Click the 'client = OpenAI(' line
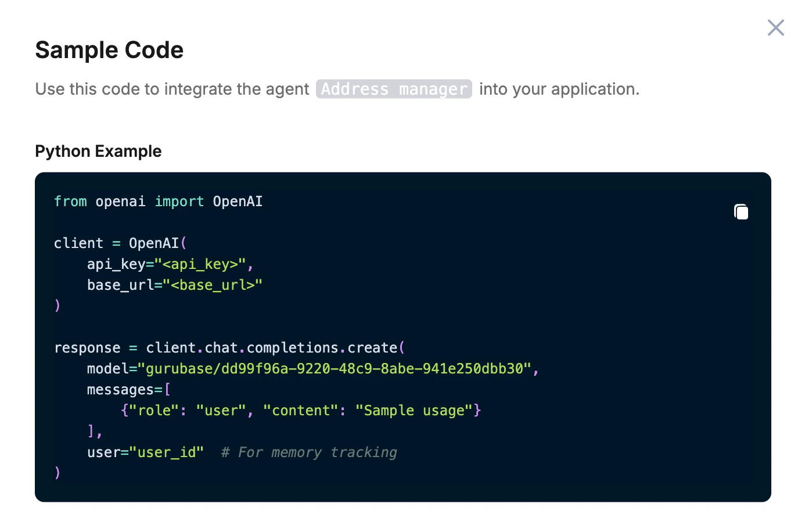805x532 pixels. 120,243
